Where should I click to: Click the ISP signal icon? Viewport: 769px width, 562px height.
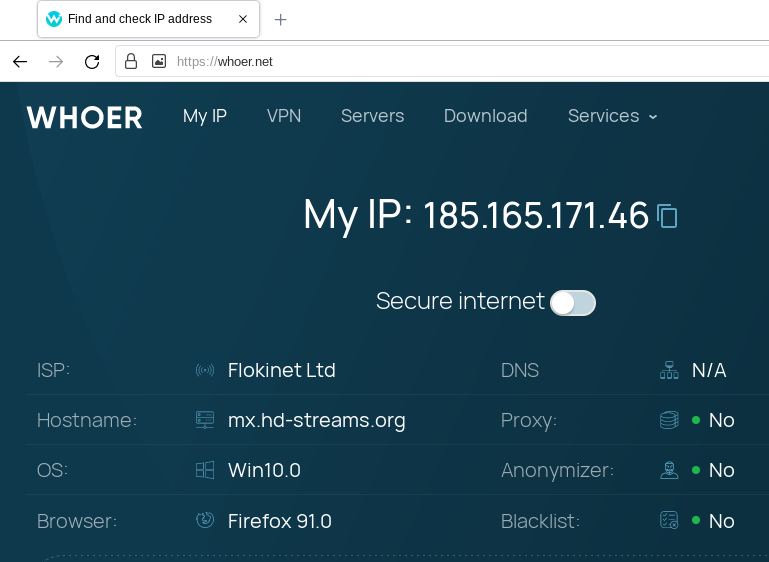tap(205, 370)
